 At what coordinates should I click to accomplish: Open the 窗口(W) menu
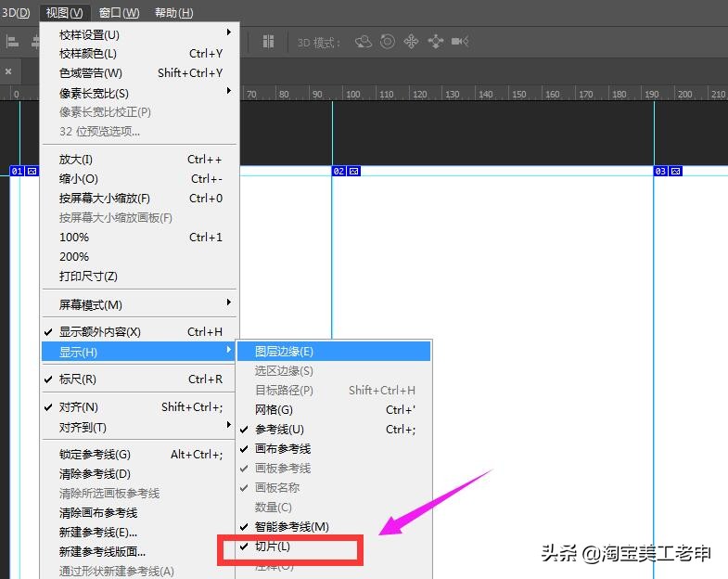click(x=119, y=12)
